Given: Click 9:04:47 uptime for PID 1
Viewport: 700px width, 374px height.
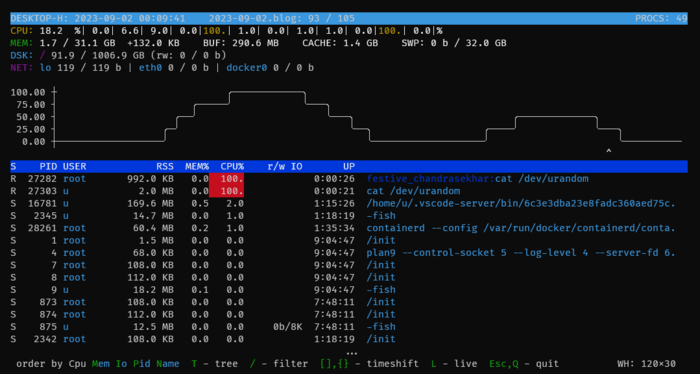Looking at the screenshot, I should [x=334, y=241].
